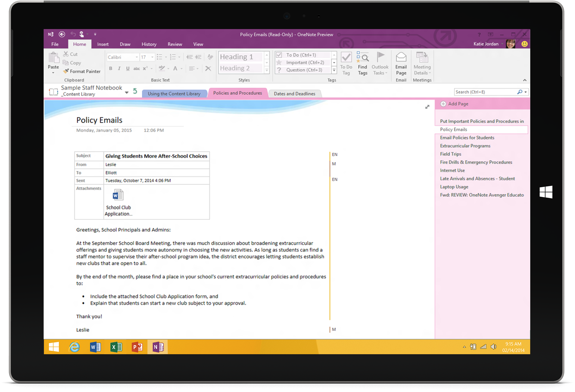Open the search scope dropdown arrow
This screenshot has width=575, height=392.
(526, 92)
